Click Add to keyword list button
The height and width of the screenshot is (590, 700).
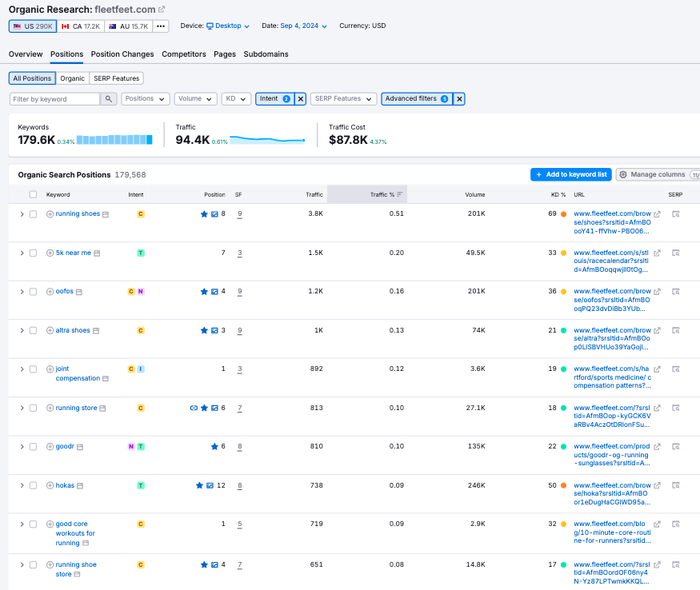(x=570, y=174)
